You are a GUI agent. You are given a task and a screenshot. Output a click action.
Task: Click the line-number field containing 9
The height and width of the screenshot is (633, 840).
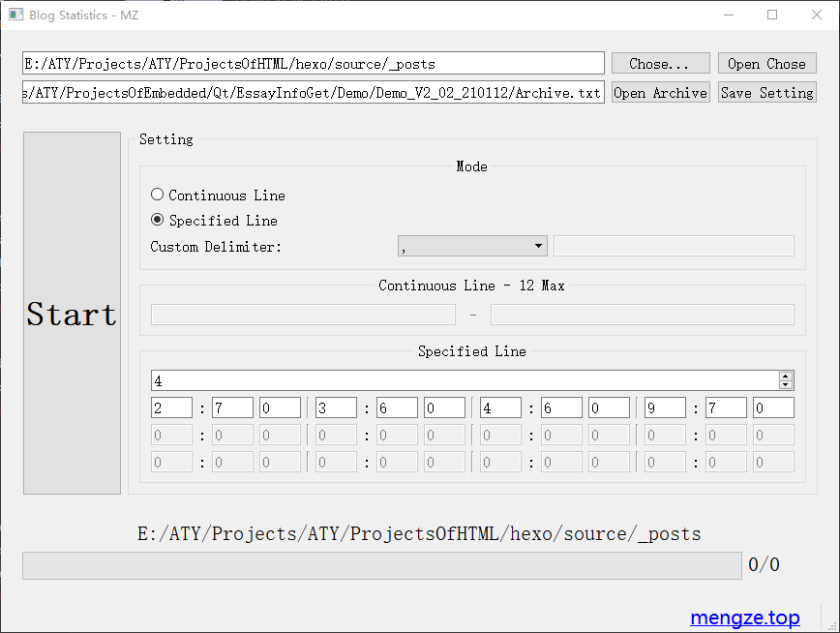click(x=665, y=408)
